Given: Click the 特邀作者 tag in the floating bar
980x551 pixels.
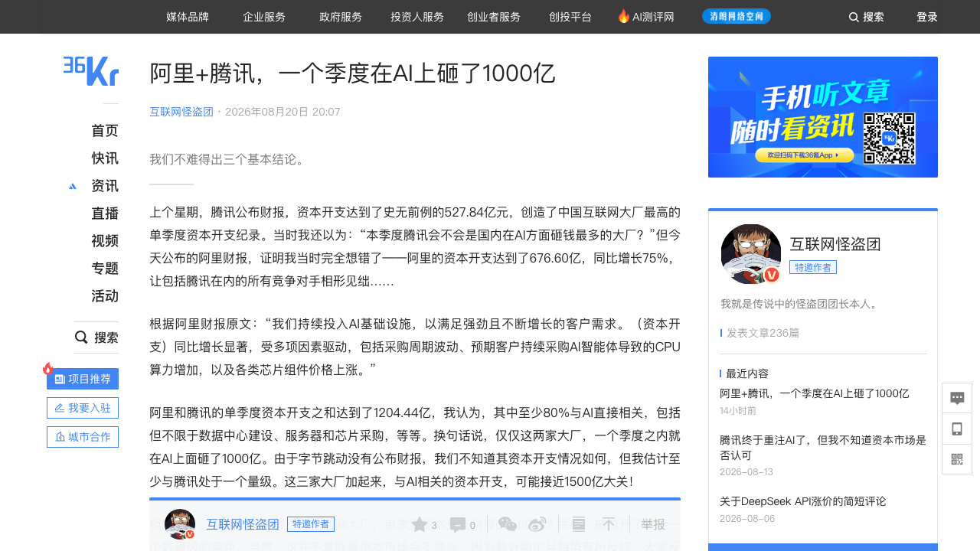Looking at the screenshot, I should coord(311,524).
